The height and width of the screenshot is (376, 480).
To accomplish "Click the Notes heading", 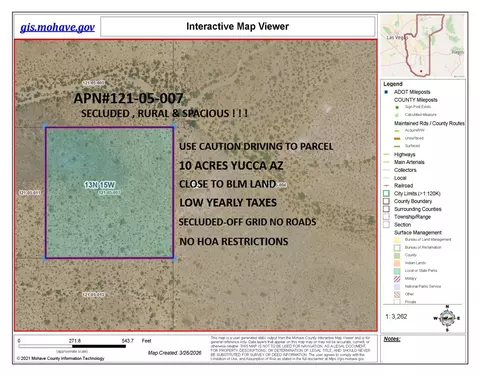I will 392,339.
